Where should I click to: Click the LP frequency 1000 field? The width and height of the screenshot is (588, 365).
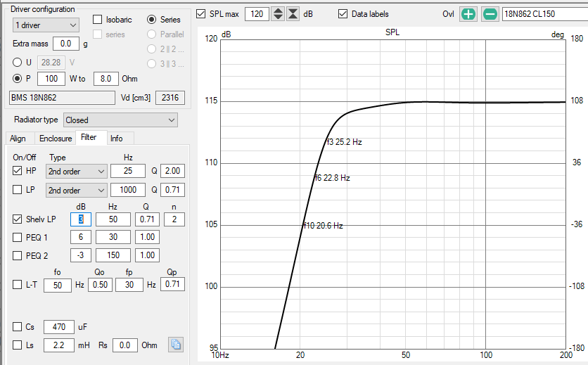click(128, 190)
